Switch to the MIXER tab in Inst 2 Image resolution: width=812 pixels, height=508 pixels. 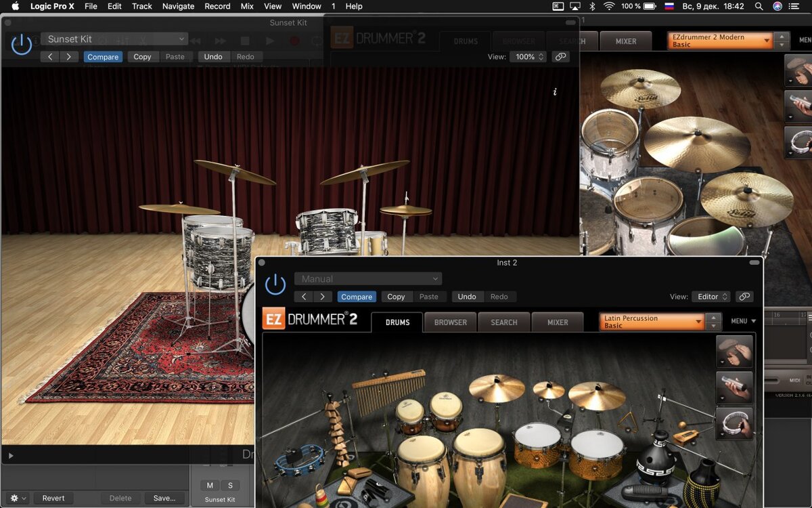[x=558, y=322]
